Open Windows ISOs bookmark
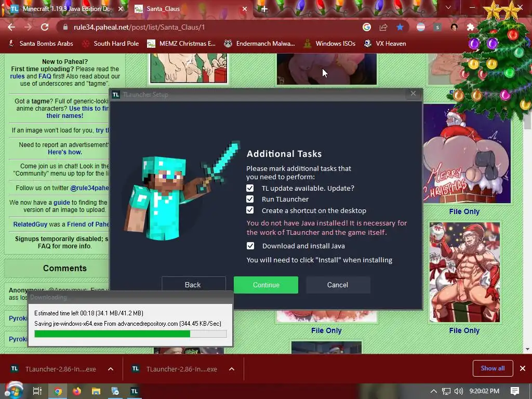 pyautogui.click(x=329, y=44)
